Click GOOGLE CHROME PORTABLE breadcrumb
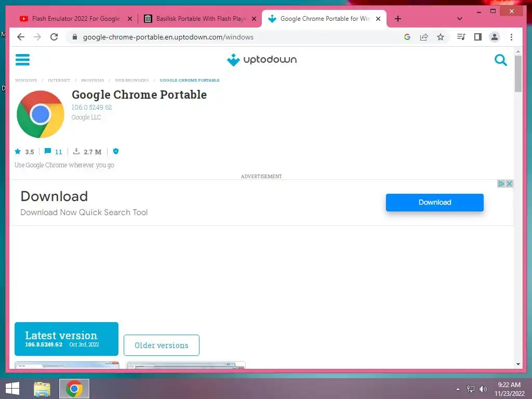Viewport: 532px width, 399px height. (x=189, y=80)
